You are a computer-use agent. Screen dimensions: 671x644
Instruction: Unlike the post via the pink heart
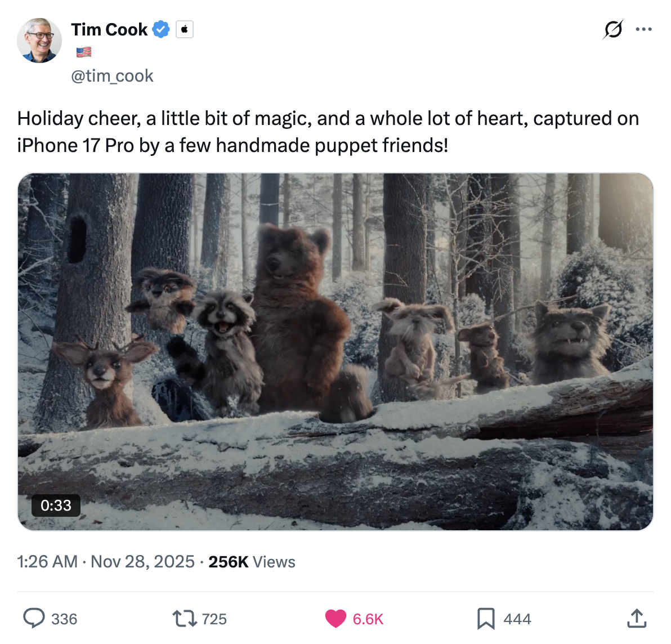click(x=335, y=619)
